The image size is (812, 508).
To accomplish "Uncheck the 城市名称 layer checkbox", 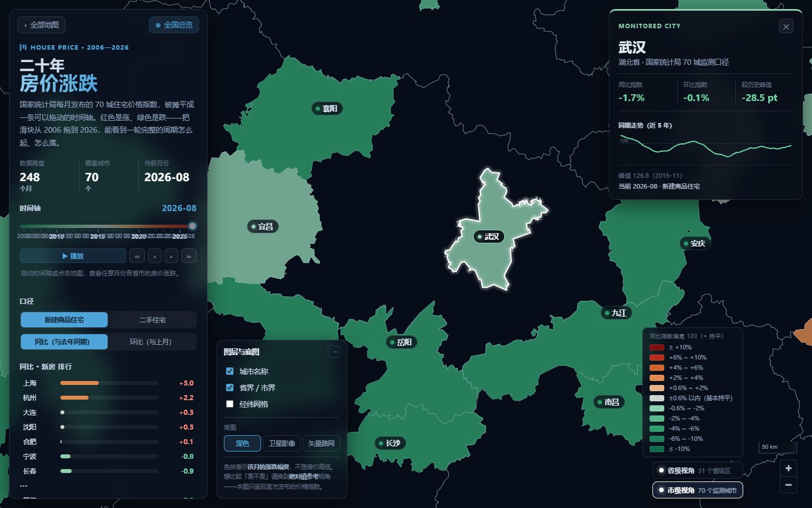I will coord(230,371).
